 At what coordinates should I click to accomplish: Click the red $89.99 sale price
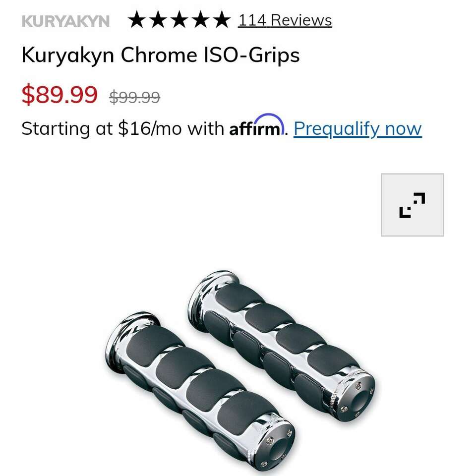point(59,95)
